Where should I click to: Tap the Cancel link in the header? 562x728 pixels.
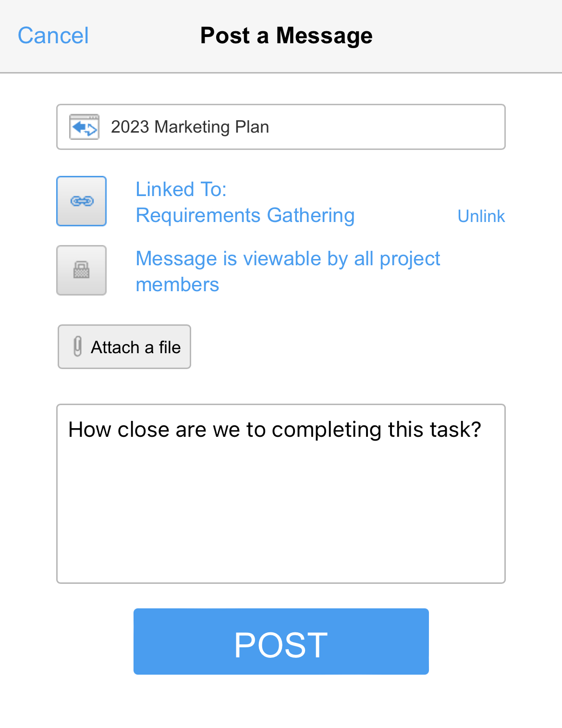[53, 36]
